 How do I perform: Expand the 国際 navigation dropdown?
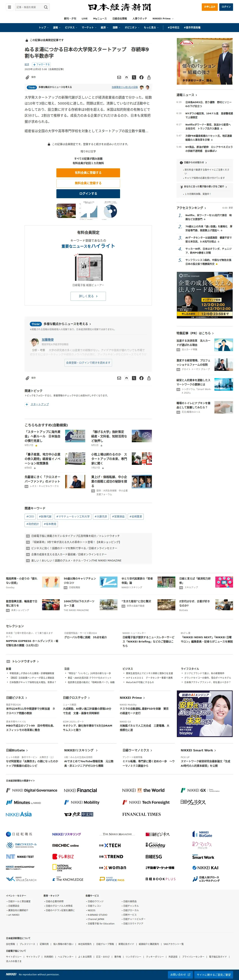[x=116, y=27]
